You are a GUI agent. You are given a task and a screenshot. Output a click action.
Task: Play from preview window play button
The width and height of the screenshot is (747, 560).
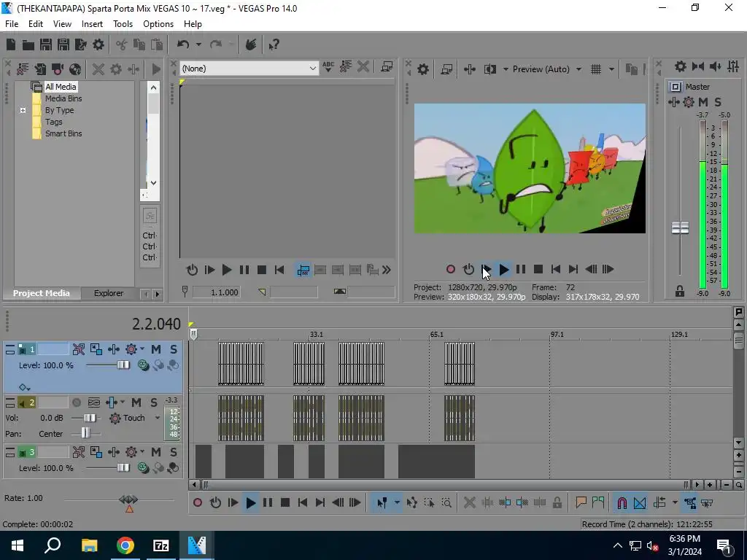point(503,270)
